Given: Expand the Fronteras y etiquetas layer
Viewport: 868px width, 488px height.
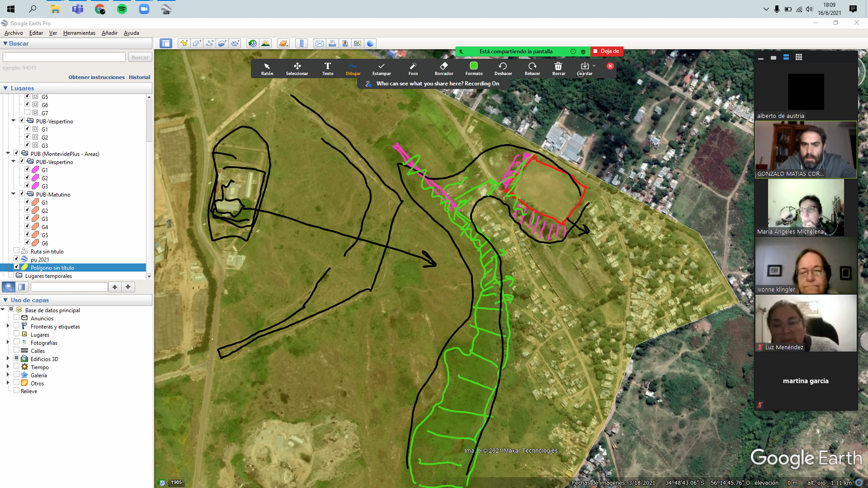Looking at the screenshot, I should click(x=8, y=326).
